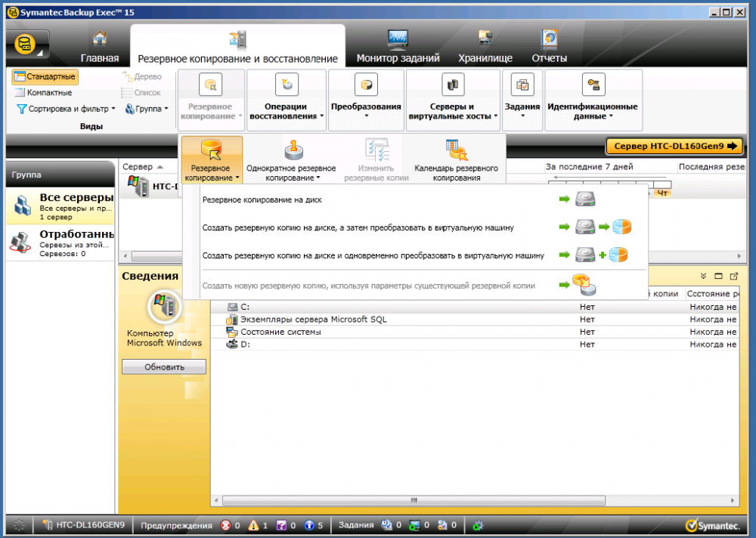Image resolution: width=756 pixels, height=538 pixels.
Task: Expand the Группа dropdown
Action: click(x=147, y=109)
